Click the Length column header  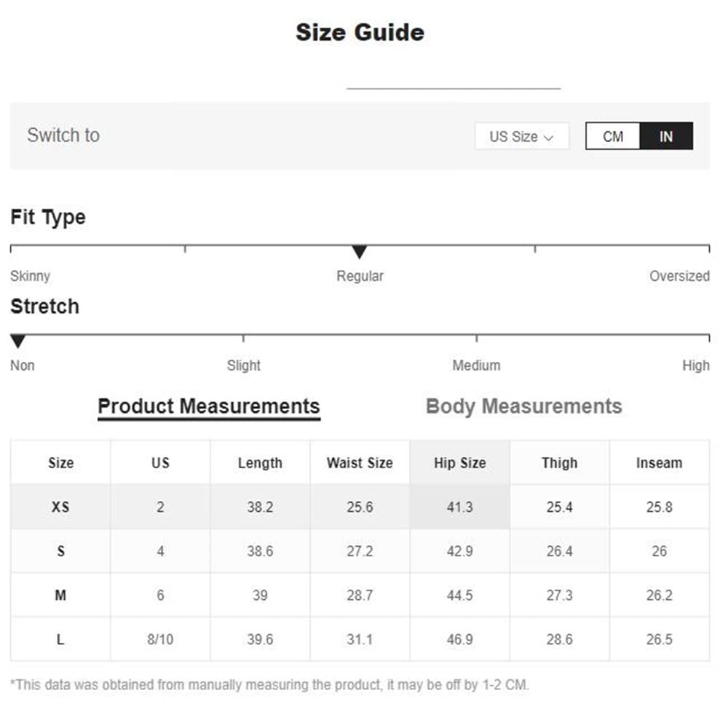260,463
